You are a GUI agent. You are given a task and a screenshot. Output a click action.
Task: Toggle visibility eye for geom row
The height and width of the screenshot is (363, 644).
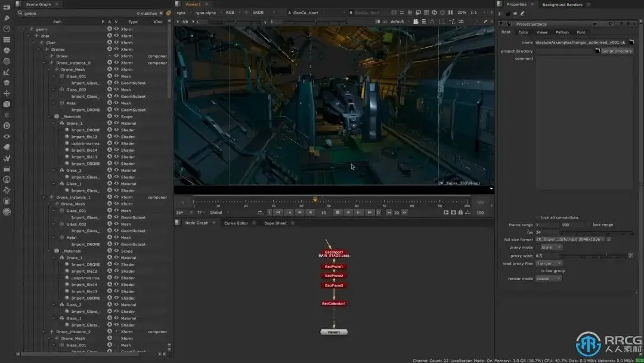click(x=116, y=29)
